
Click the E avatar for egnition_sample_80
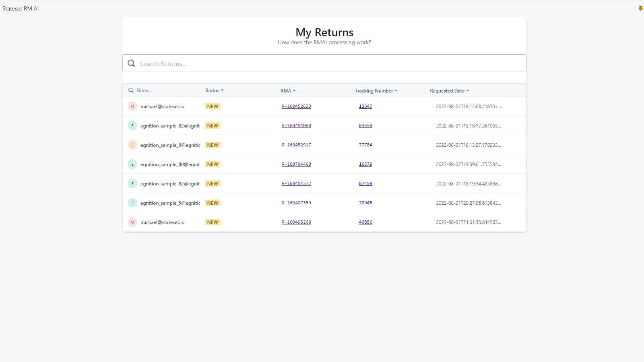click(x=132, y=164)
